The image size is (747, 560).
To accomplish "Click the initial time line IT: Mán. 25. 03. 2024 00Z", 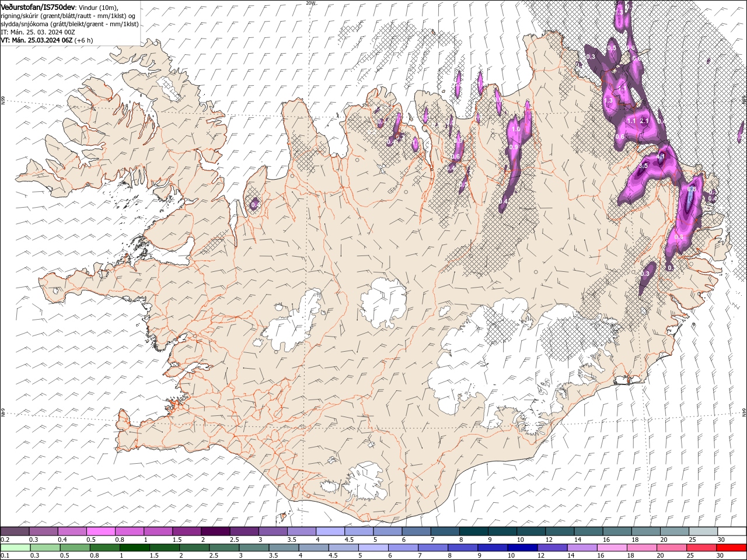I will pyautogui.click(x=38, y=32).
